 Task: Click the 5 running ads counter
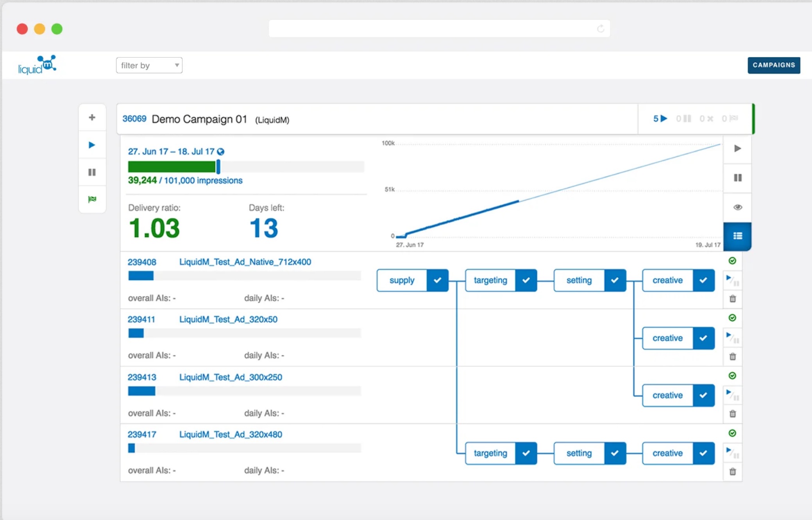[660, 119]
